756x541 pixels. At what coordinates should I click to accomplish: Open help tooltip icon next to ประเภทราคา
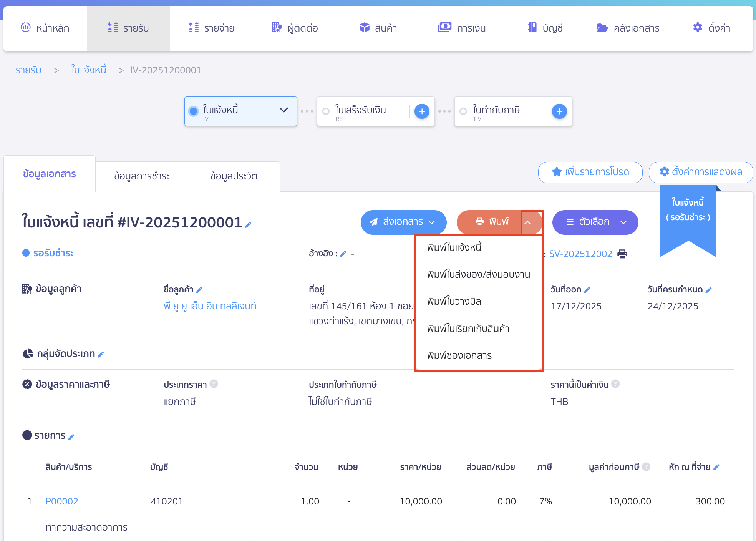[x=215, y=384]
